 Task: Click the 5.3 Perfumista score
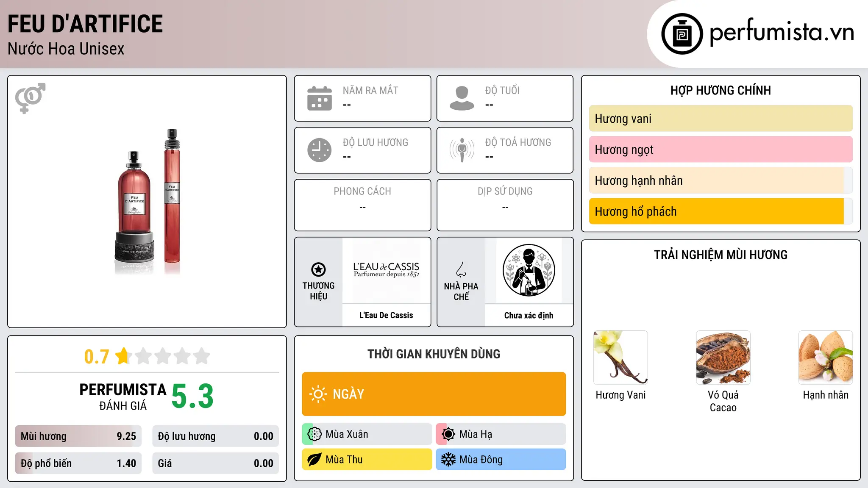tap(192, 396)
